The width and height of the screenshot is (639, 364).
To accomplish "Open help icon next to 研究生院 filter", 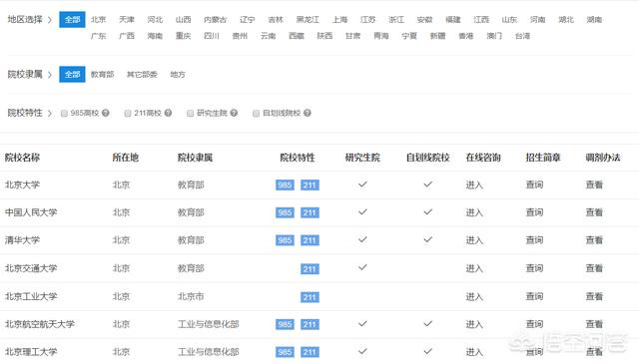I will [x=234, y=113].
